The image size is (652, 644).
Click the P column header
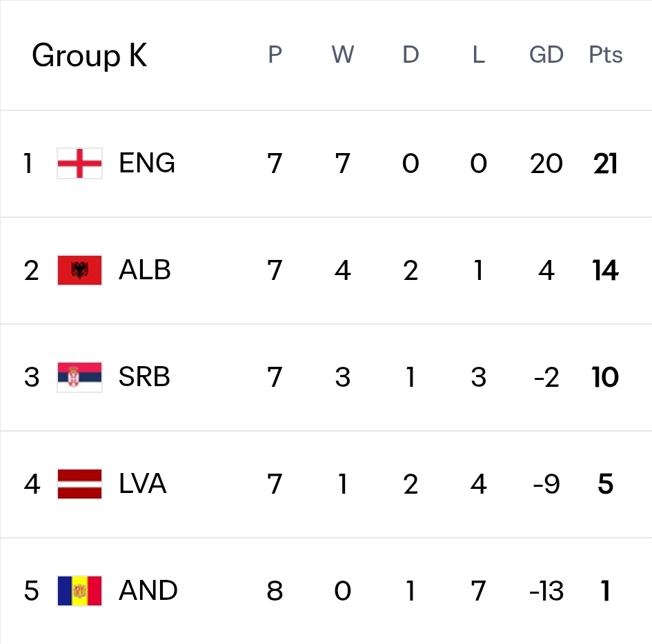click(275, 55)
